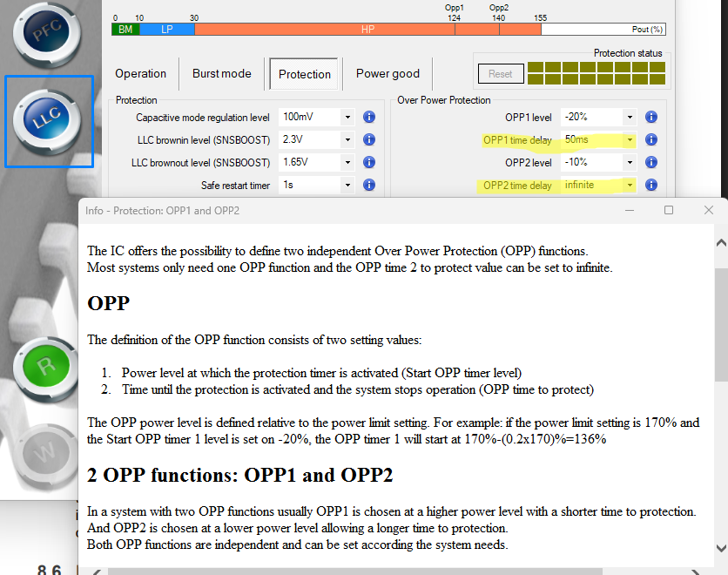Open info icon for LLC brownin level

click(369, 139)
